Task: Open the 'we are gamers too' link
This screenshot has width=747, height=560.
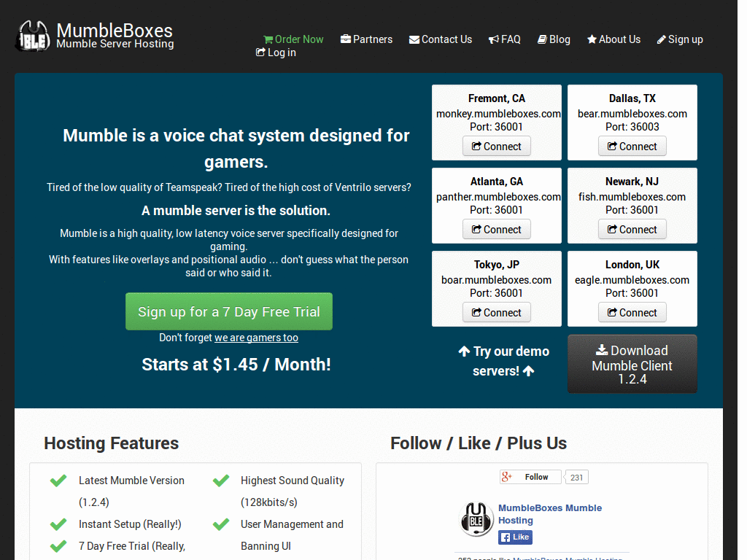Action: click(x=256, y=338)
